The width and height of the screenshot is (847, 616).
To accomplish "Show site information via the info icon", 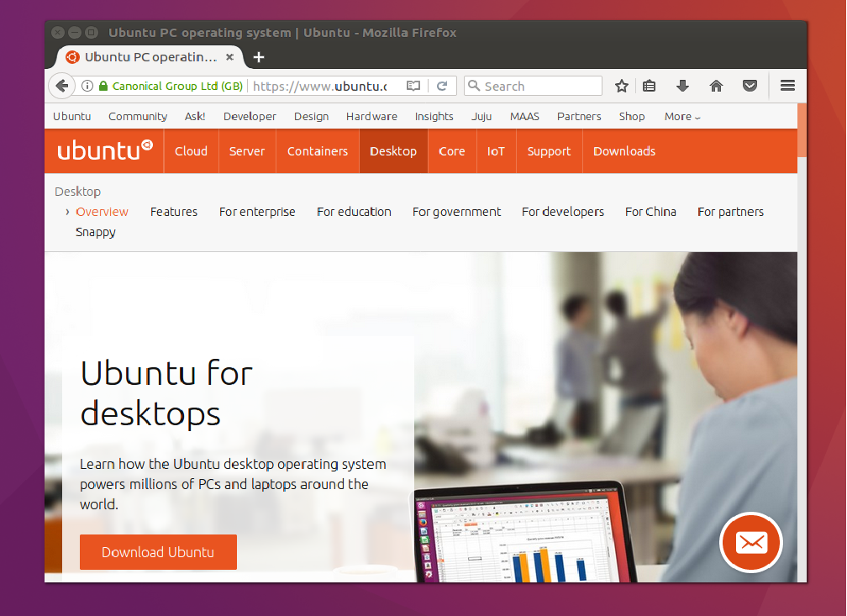I will click(87, 86).
